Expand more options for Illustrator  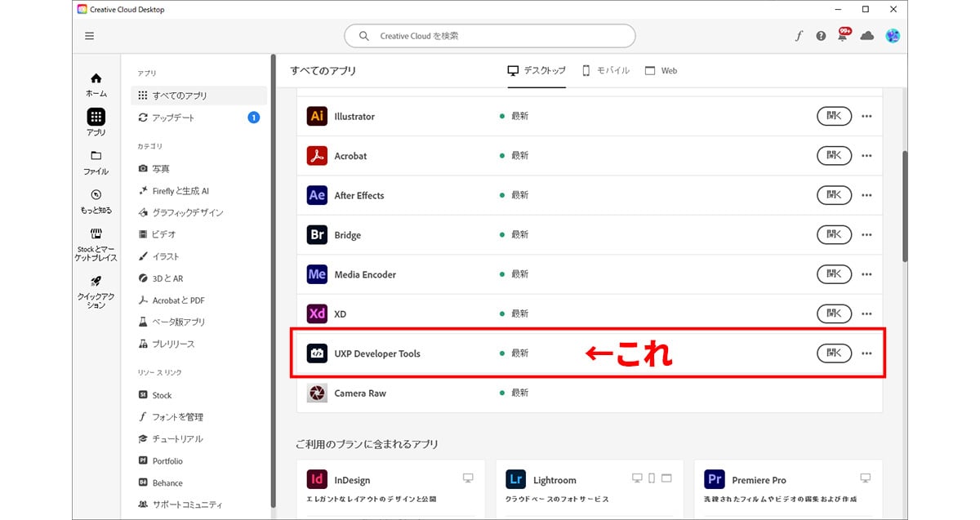866,117
